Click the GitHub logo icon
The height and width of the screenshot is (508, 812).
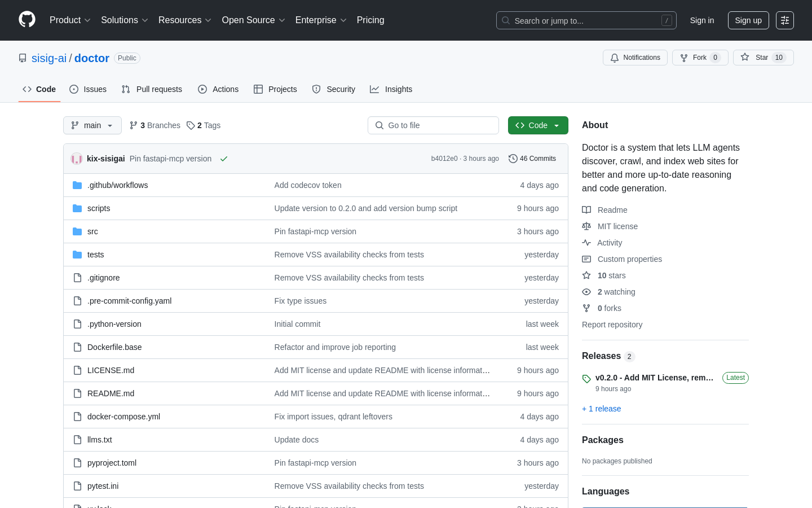[x=27, y=20]
